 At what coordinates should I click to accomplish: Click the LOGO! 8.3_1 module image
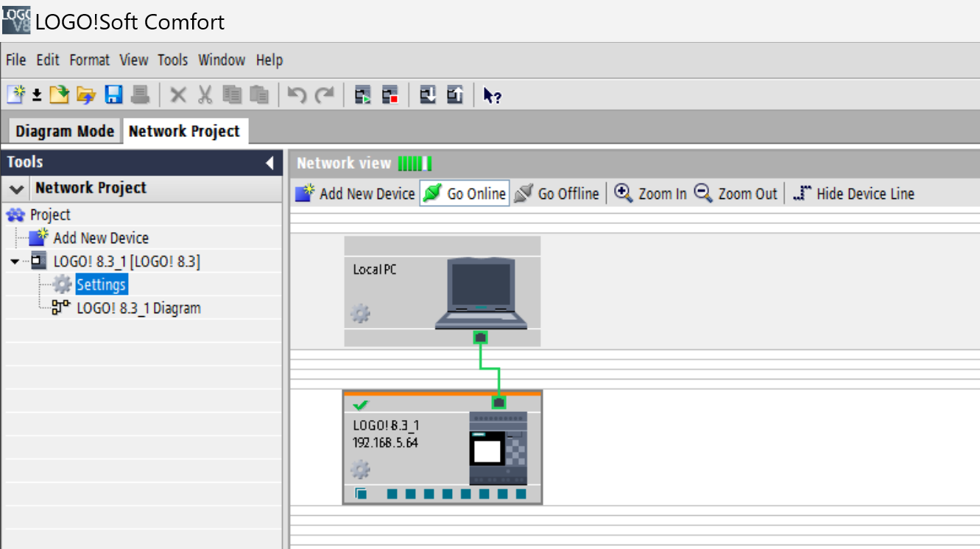(498, 448)
